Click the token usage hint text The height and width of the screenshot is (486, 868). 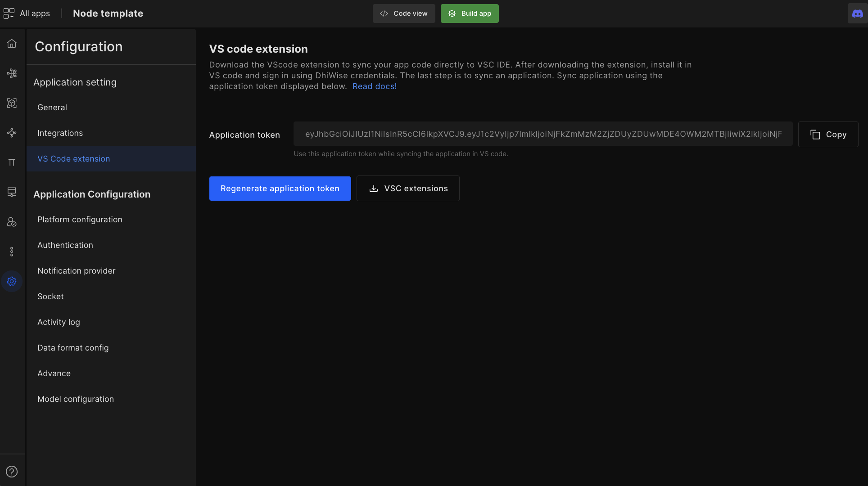pos(401,154)
